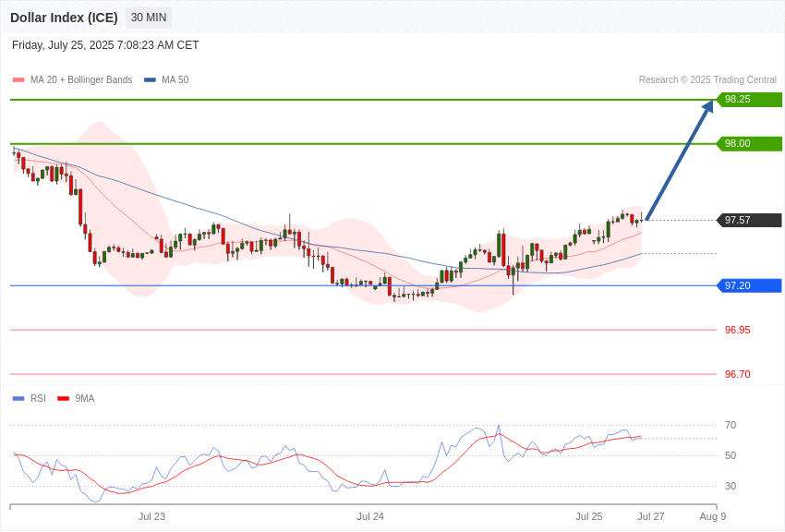This screenshot has width=785, height=532.
Task: Click the 98.00 resistance price tag
Action: click(x=749, y=144)
